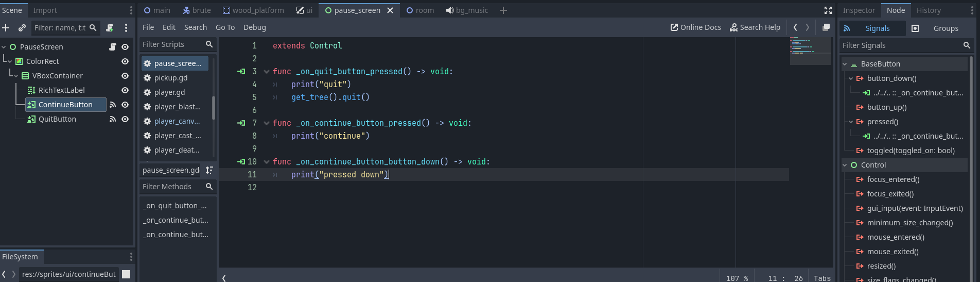Toggle visibility of PauseScreen node

click(x=125, y=47)
